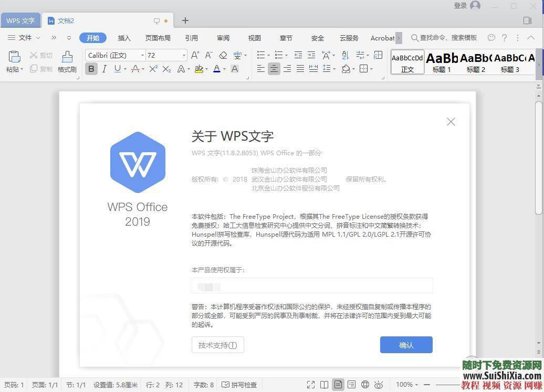
Task: Apply superscript formatting
Action: [153, 69]
